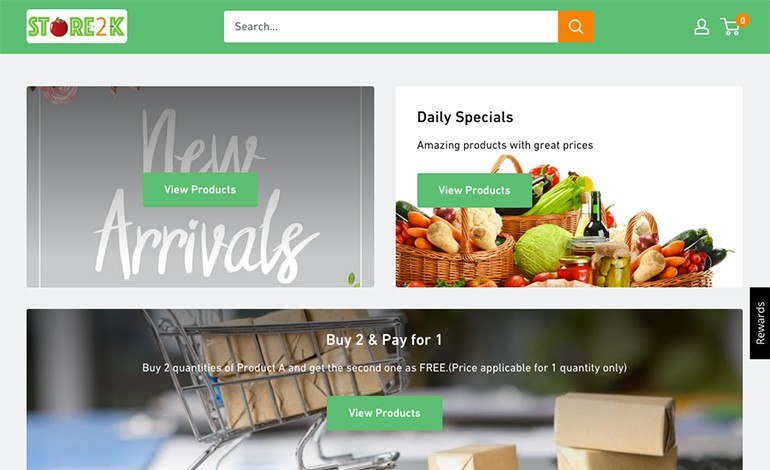Click the Daily Specials heading
Screen dimensions: 770x470
click(465, 117)
